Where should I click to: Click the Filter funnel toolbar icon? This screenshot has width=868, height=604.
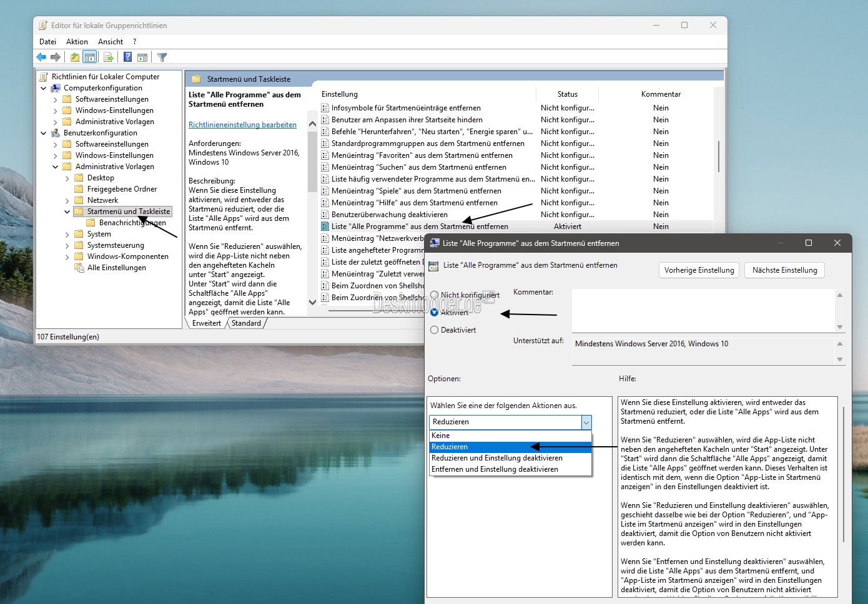point(162,57)
